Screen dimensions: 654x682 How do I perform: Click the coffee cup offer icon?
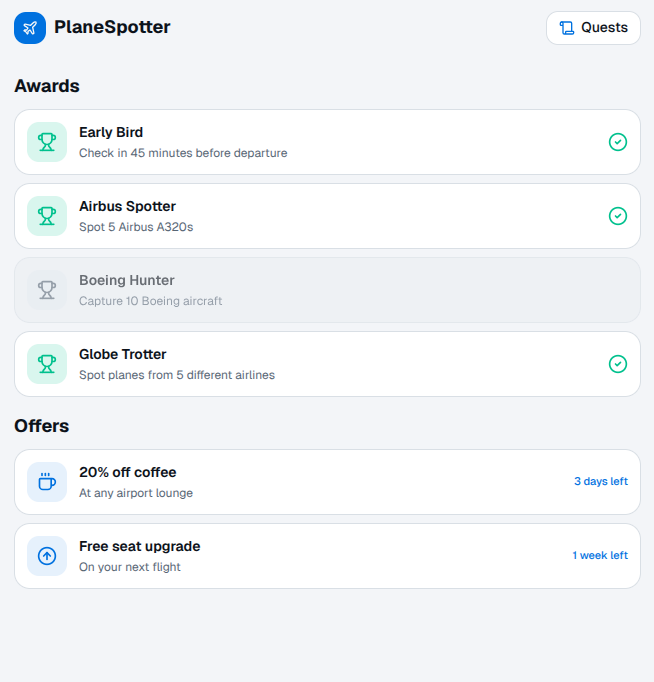point(47,482)
